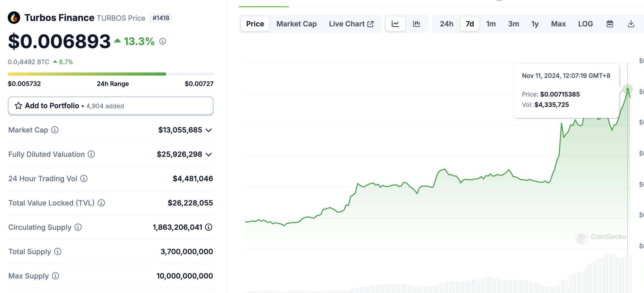Select the Price chart tab
Viewport: 644px width, 293px height.
click(x=255, y=24)
